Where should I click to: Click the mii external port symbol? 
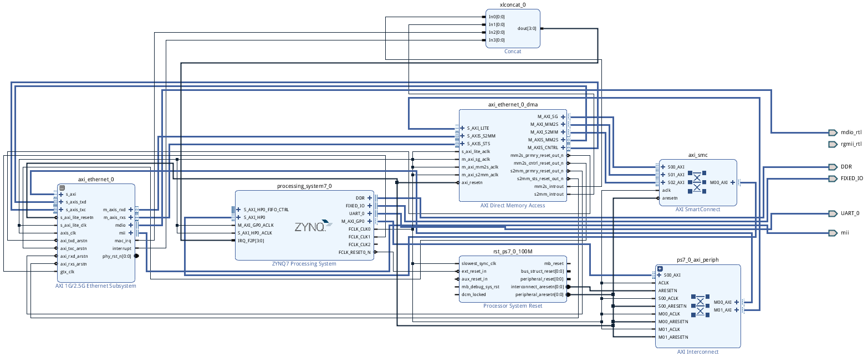(x=833, y=233)
